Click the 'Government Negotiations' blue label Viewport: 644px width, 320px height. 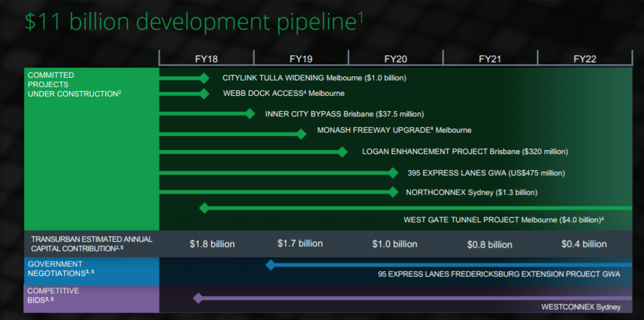pos(61,268)
